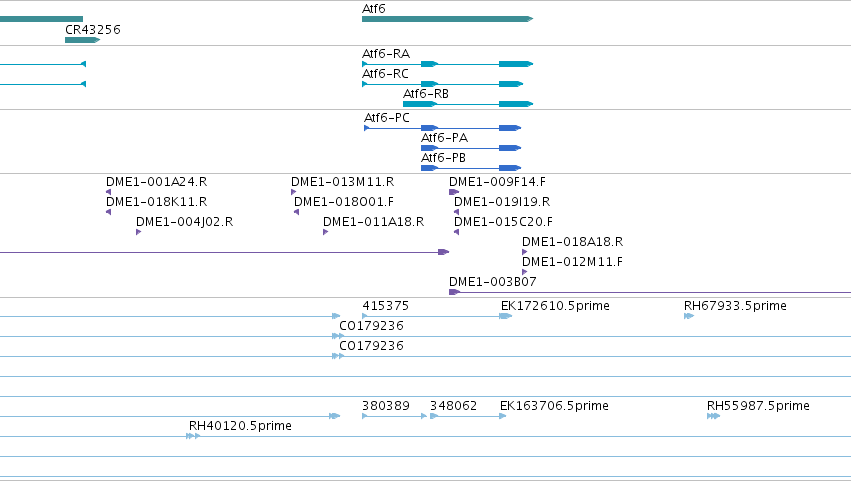Select the 348062 EST label
The width and height of the screenshot is (851, 481).
click(454, 406)
